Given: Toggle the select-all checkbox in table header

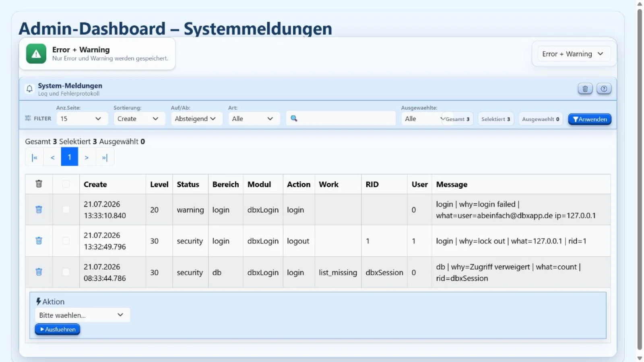Looking at the screenshot, I should [x=66, y=184].
